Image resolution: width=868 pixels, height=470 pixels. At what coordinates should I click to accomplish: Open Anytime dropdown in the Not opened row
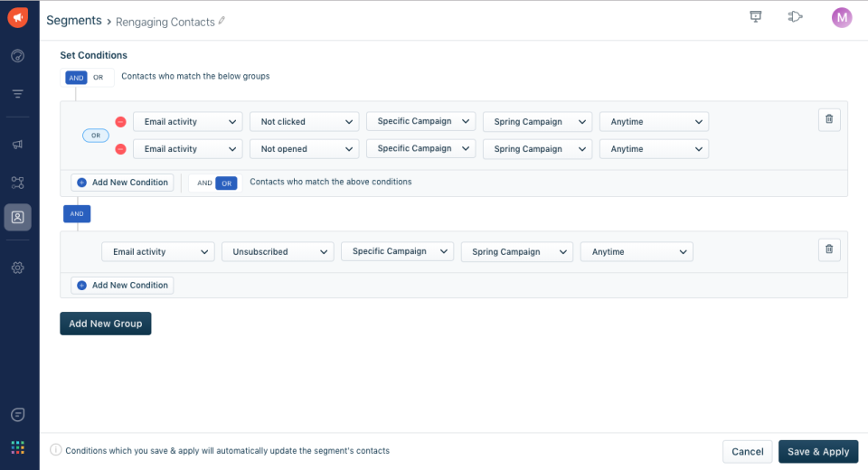[x=655, y=149]
